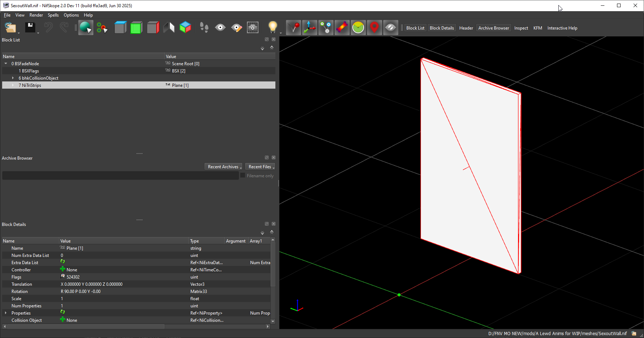Click the walk mode footprints icon

tap(204, 28)
